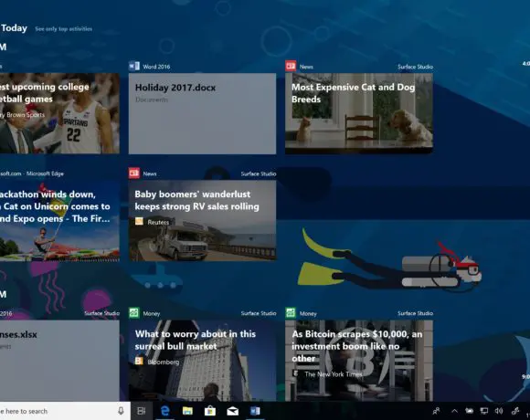Click News app icon above Cat and Dog card
This screenshot has height=420, width=530.
coord(291,66)
